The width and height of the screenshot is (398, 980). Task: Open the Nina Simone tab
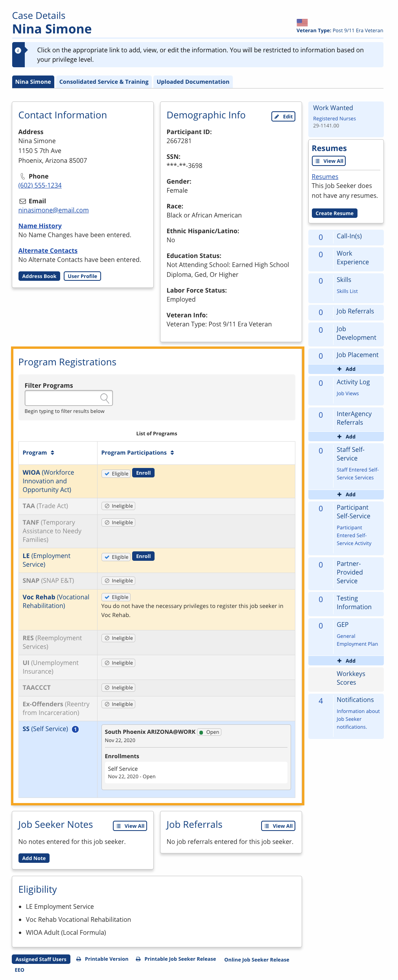point(33,82)
